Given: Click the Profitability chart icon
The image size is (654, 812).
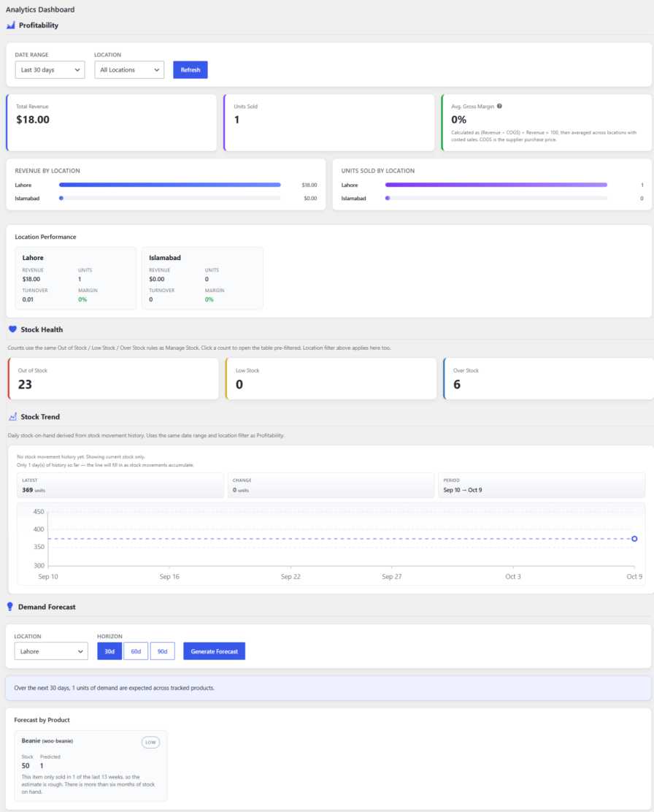Looking at the screenshot, I should point(10,26).
